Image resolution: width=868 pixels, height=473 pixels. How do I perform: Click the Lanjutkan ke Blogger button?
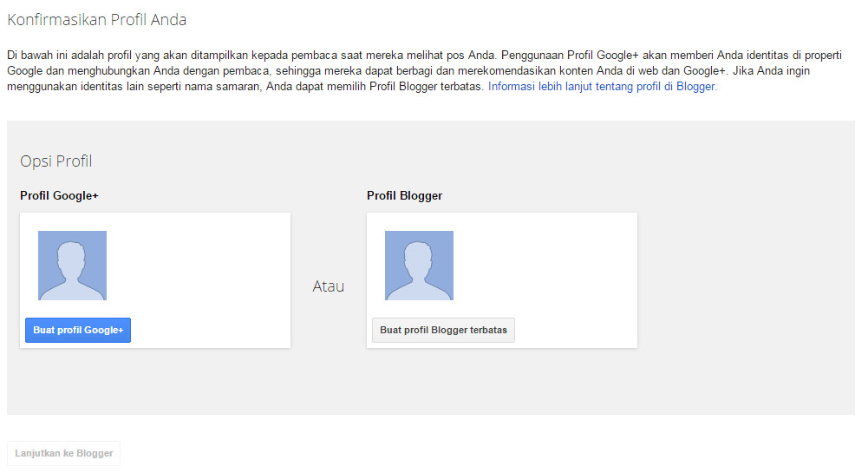63,453
